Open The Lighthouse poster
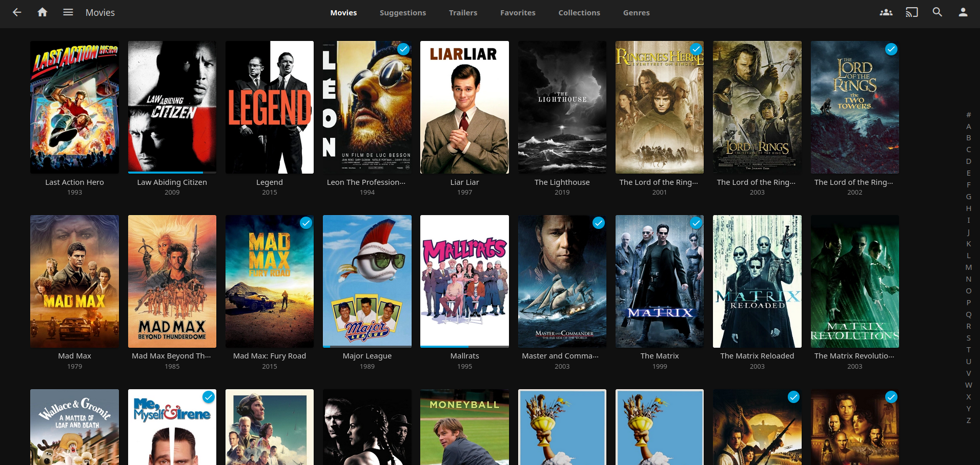This screenshot has height=465, width=980. pyautogui.click(x=562, y=107)
